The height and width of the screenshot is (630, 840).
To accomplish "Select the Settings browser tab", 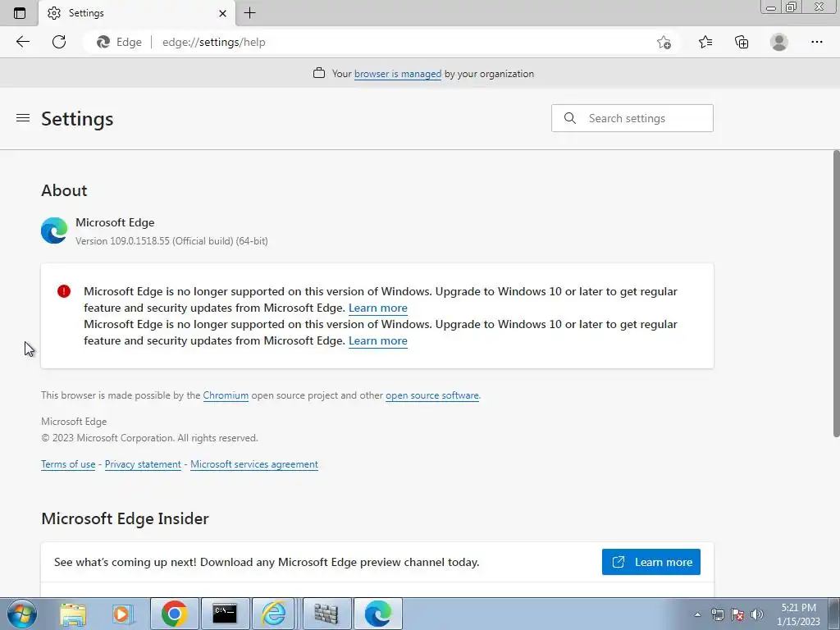I will coord(137,13).
